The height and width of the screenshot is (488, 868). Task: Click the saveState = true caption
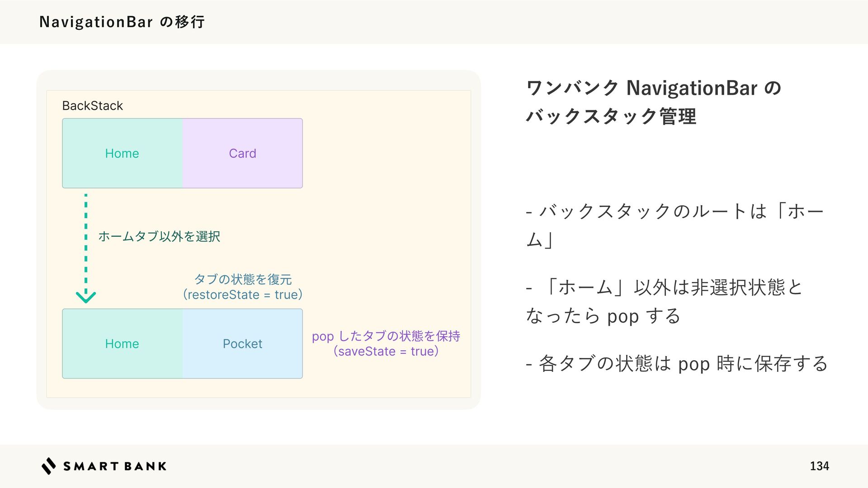tap(386, 351)
